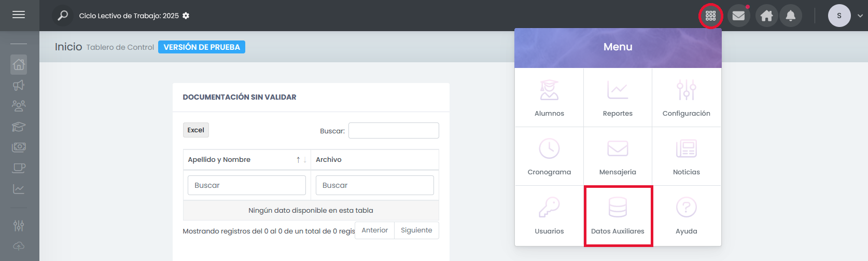Image resolution: width=868 pixels, height=261 pixels.
Task: Open the bell notifications icon
Action: point(790,16)
